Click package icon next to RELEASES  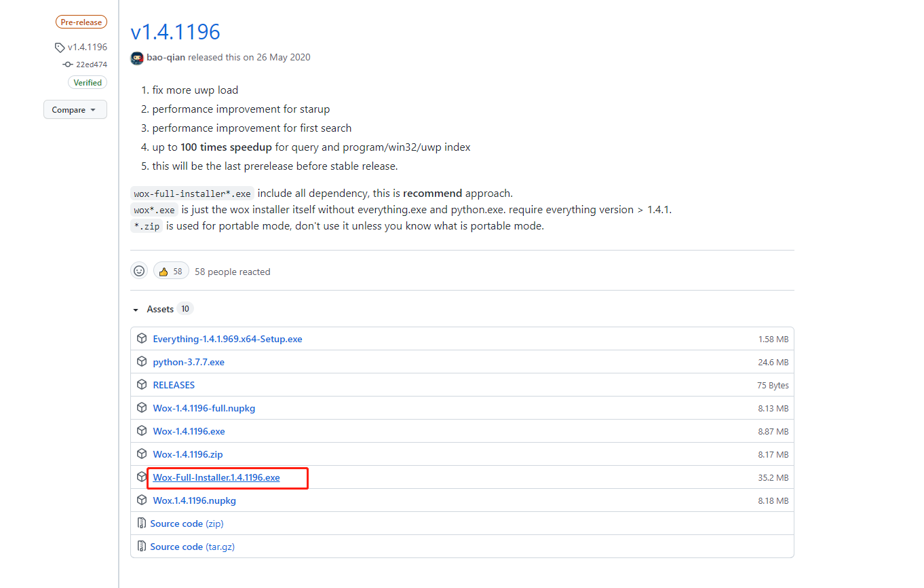142,385
